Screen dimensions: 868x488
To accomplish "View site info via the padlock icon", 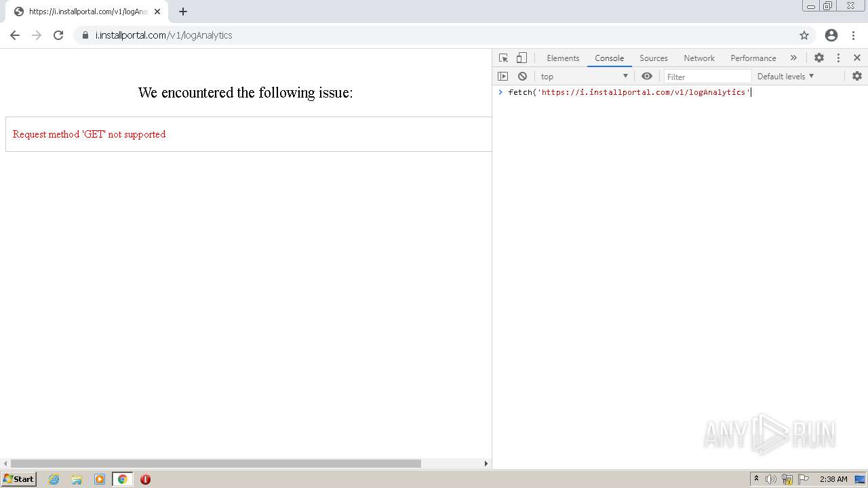I will click(85, 35).
